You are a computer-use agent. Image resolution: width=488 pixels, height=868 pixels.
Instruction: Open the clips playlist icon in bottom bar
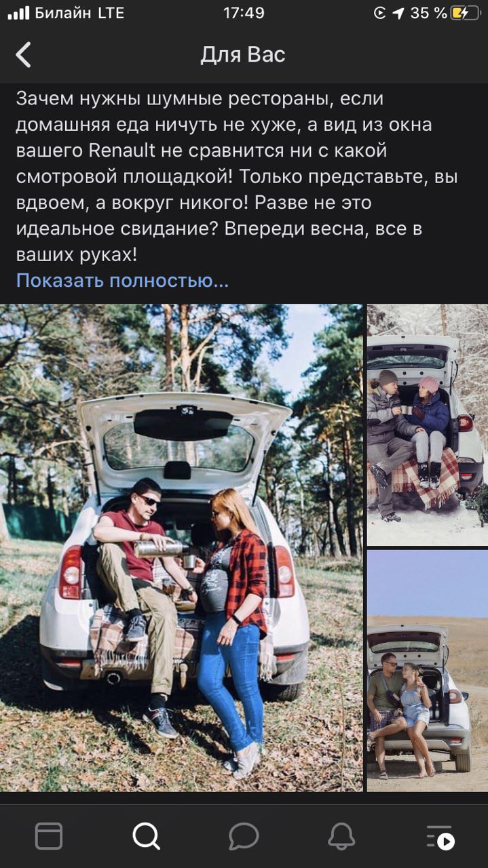(440, 837)
